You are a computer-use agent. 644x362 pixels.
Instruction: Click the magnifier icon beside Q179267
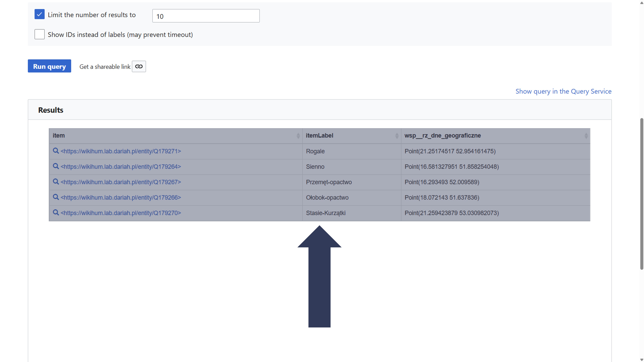pos(56,182)
